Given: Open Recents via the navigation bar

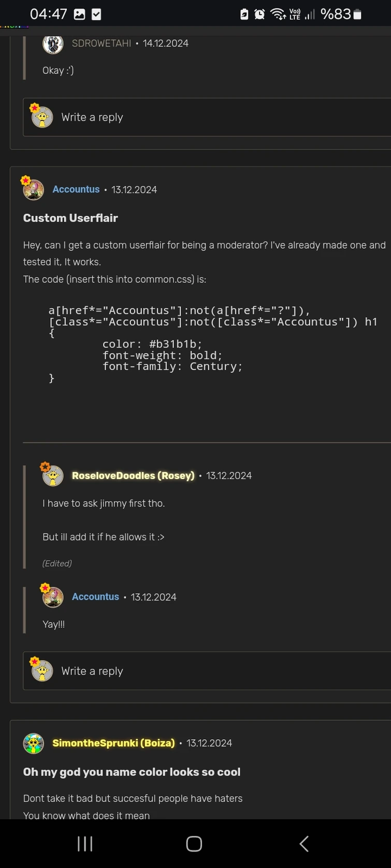Looking at the screenshot, I should tap(84, 843).
